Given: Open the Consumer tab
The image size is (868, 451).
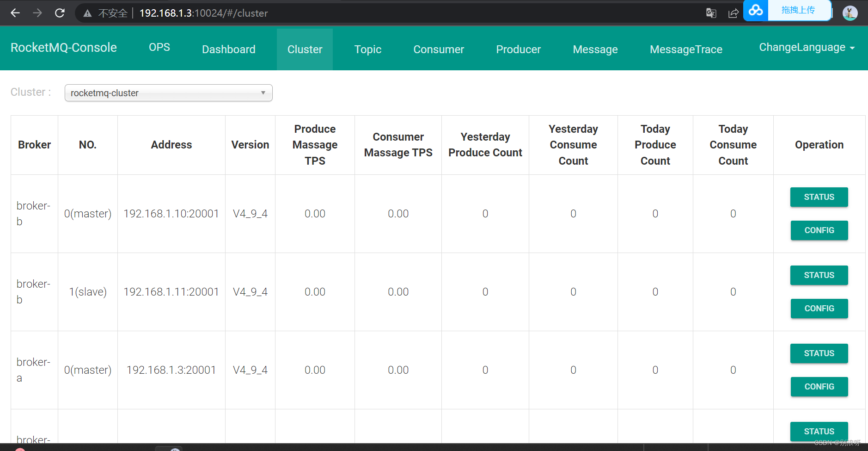Looking at the screenshot, I should [439, 49].
